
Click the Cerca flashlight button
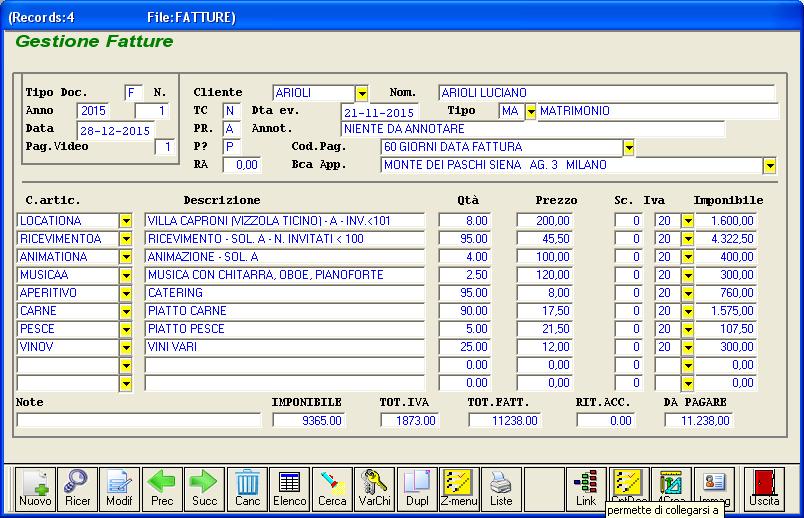point(332,489)
